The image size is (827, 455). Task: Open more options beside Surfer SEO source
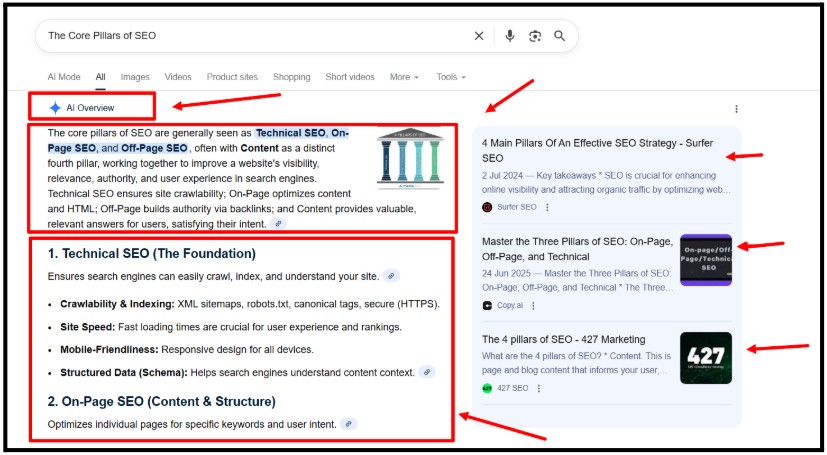coord(547,207)
